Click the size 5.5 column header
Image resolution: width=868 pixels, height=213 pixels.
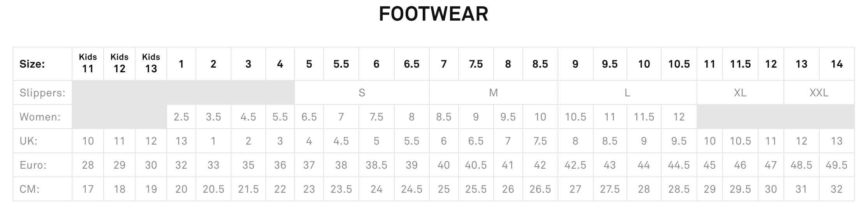(x=341, y=64)
